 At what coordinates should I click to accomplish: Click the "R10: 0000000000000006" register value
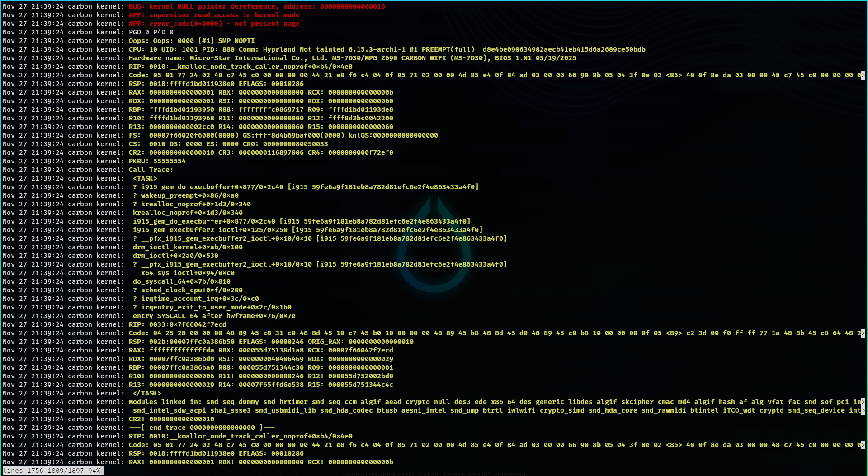click(x=171, y=376)
